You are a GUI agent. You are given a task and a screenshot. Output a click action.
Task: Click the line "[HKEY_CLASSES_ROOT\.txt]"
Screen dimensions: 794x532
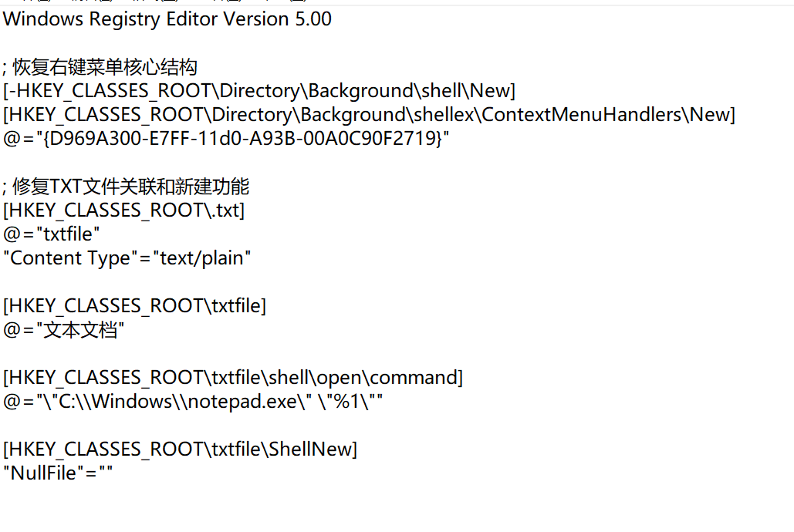pyautogui.click(x=123, y=210)
